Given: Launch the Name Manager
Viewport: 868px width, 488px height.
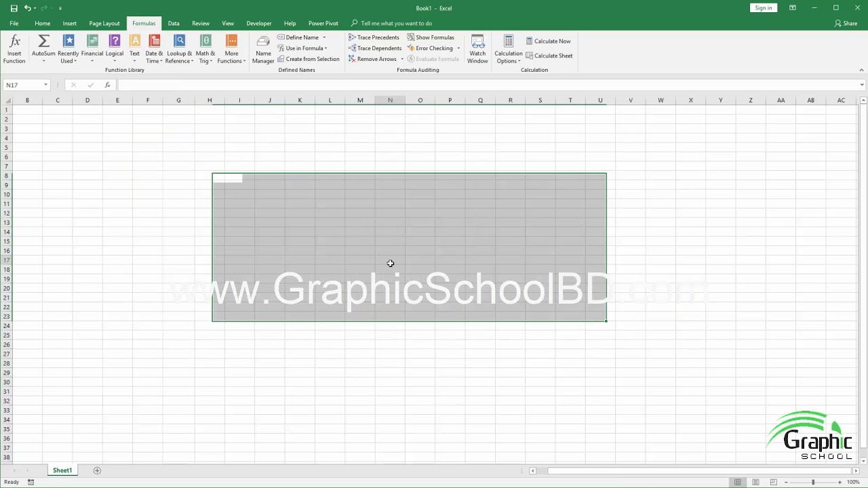Looking at the screenshot, I should click(x=263, y=49).
